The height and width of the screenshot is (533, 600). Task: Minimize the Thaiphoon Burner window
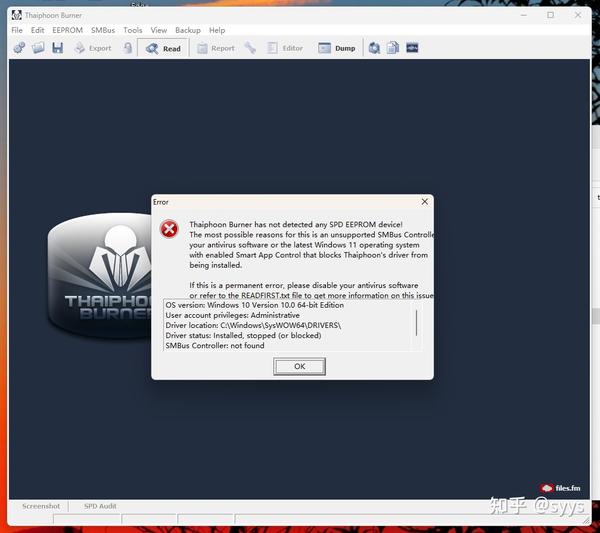[524, 15]
